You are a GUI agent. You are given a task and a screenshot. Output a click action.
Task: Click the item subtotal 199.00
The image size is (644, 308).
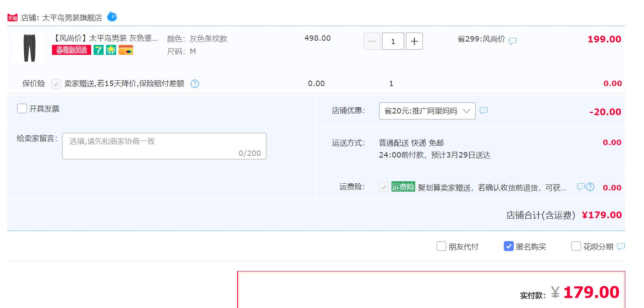(604, 39)
